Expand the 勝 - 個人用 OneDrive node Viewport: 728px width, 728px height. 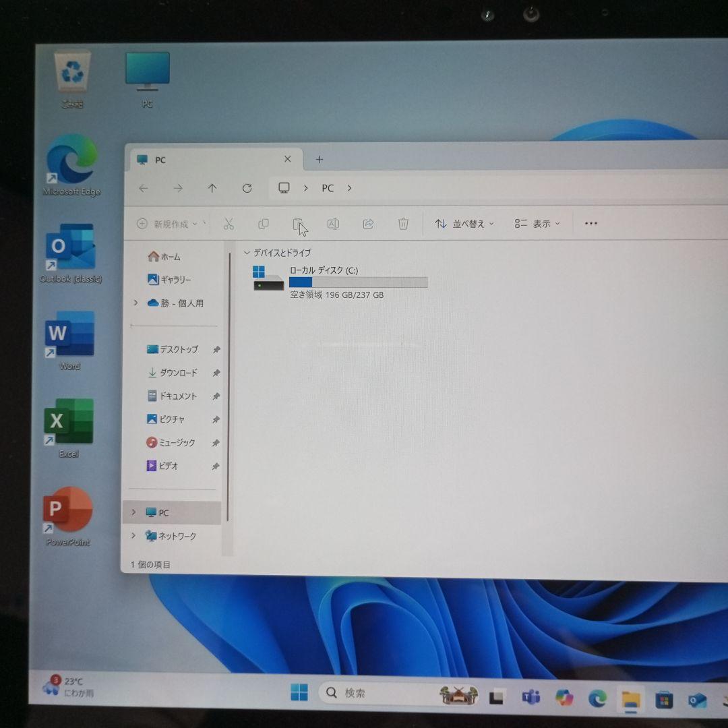(135, 303)
